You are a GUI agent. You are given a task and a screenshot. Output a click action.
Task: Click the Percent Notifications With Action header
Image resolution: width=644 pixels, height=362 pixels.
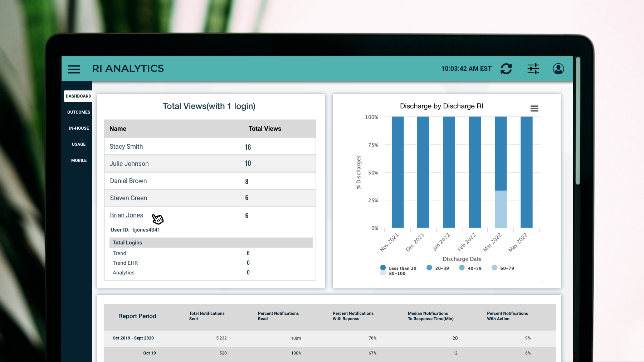(x=507, y=316)
